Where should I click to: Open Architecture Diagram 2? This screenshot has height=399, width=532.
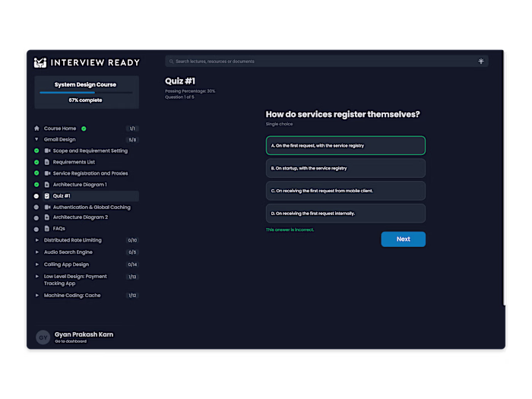(81, 217)
